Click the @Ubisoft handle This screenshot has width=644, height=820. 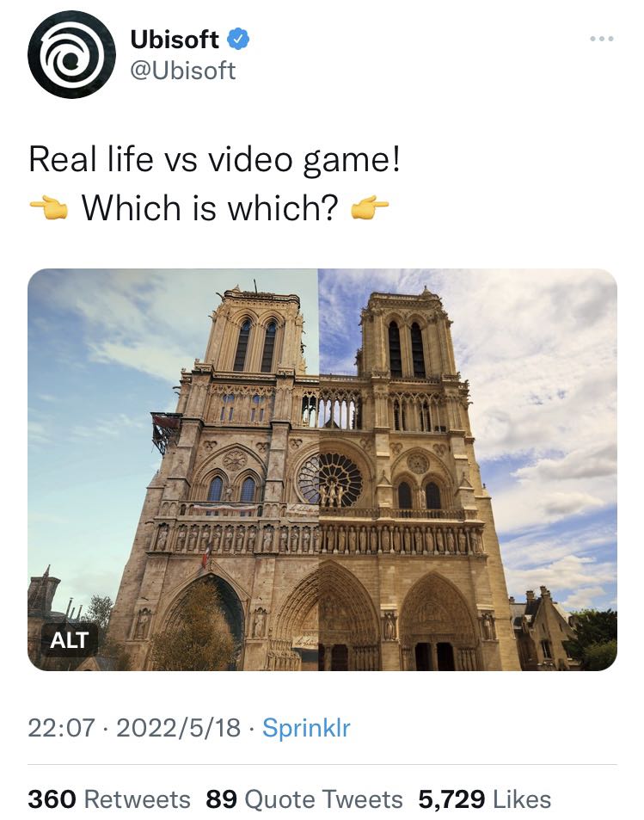pos(182,71)
